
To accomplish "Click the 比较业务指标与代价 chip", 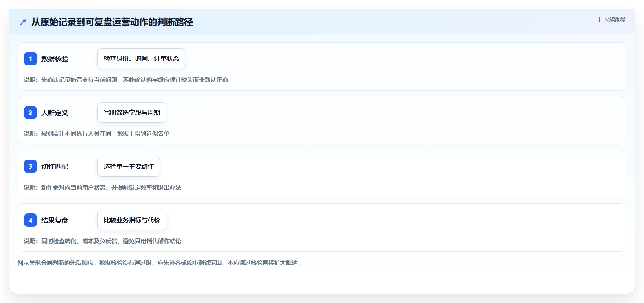I will pyautogui.click(x=132, y=220).
